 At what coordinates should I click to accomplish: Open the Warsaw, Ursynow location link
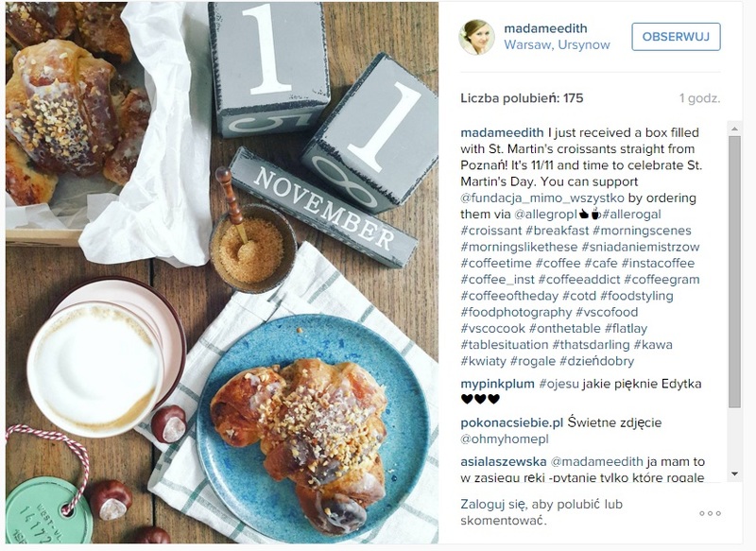click(557, 44)
